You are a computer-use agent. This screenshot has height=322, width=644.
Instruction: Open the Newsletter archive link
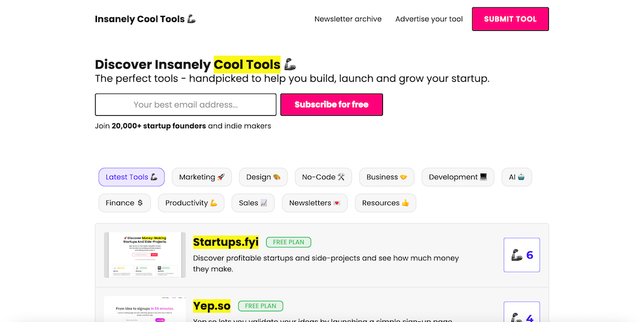[x=348, y=19]
